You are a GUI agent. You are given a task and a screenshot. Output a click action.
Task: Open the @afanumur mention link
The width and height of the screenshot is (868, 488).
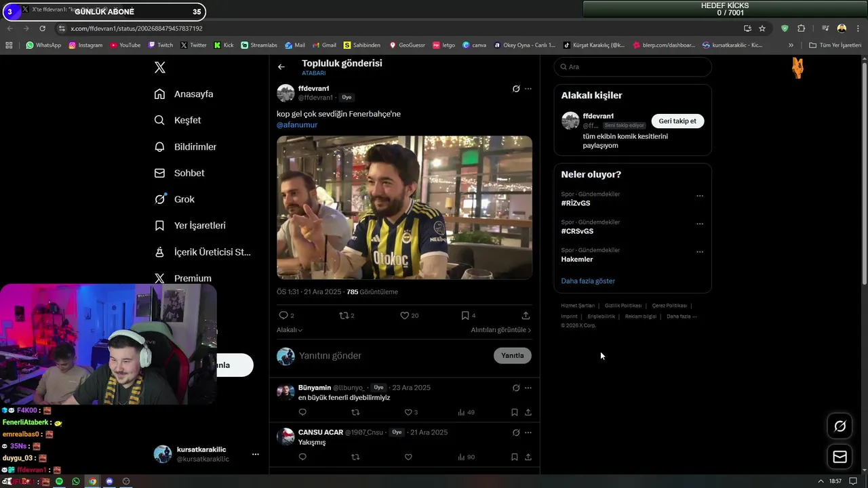point(297,125)
